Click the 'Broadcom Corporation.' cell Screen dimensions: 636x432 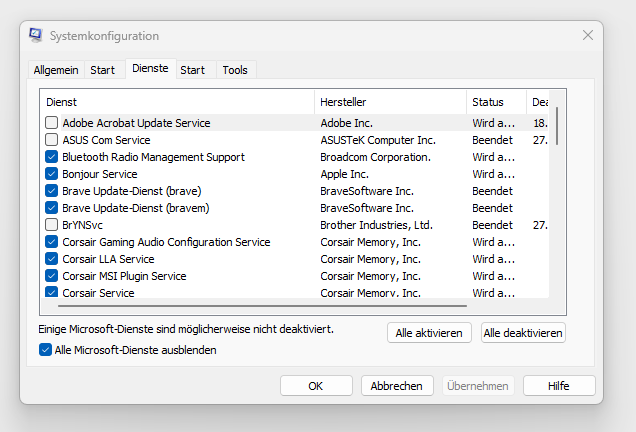click(x=375, y=157)
